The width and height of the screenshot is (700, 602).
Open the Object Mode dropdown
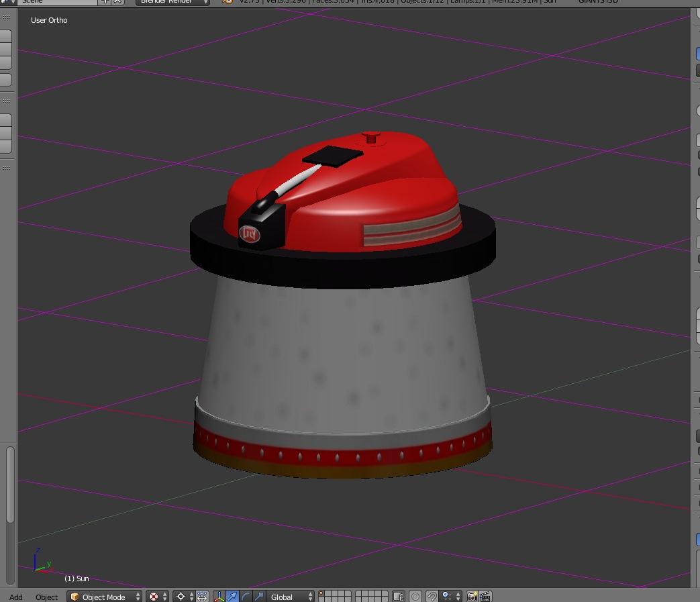(x=105, y=597)
